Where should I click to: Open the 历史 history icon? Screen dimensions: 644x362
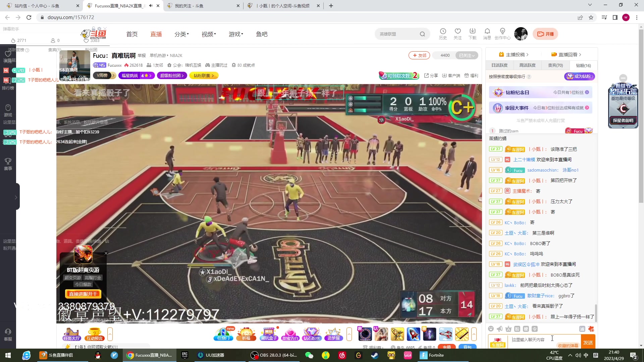click(443, 34)
